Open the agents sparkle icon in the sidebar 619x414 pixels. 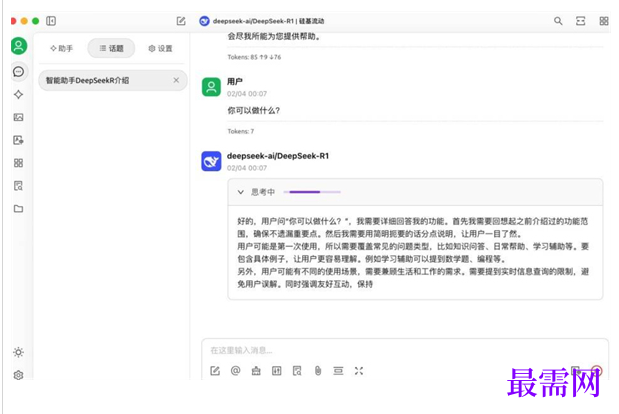pyautogui.click(x=19, y=95)
